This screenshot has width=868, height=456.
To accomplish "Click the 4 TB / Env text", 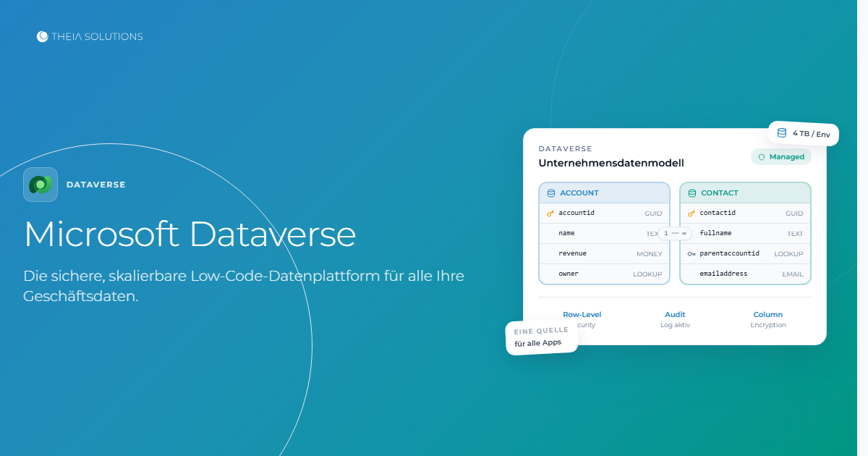I will point(811,134).
